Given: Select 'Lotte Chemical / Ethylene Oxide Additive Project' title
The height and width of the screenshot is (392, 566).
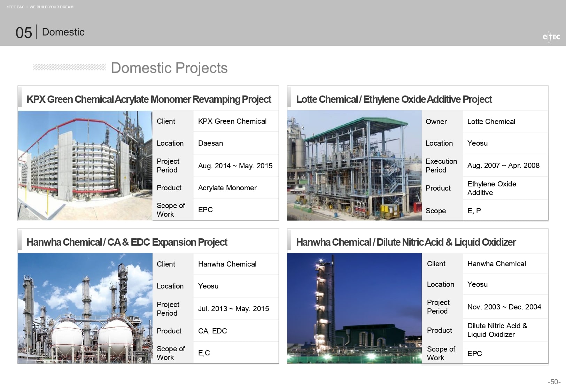Looking at the screenshot, I should pos(394,99).
